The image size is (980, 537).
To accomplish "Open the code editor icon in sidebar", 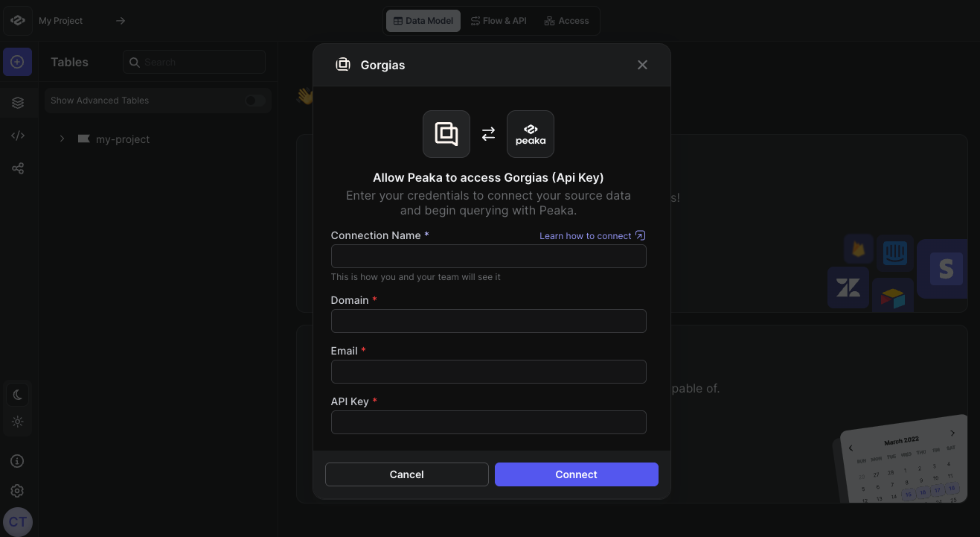I will [18, 136].
